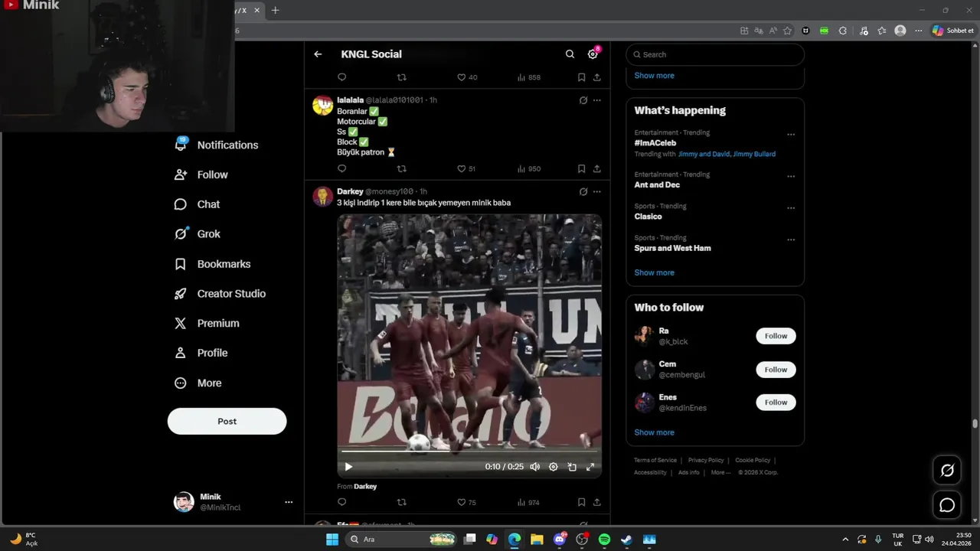The width and height of the screenshot is (980, 551).
Task: Open Grok in the sidebar
Action: [x=198, y=234]
